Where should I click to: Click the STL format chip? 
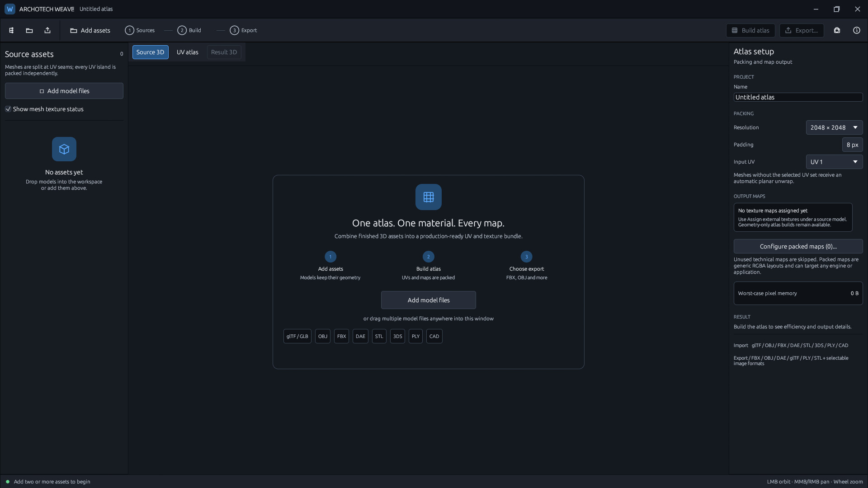[x=379, y=336]
